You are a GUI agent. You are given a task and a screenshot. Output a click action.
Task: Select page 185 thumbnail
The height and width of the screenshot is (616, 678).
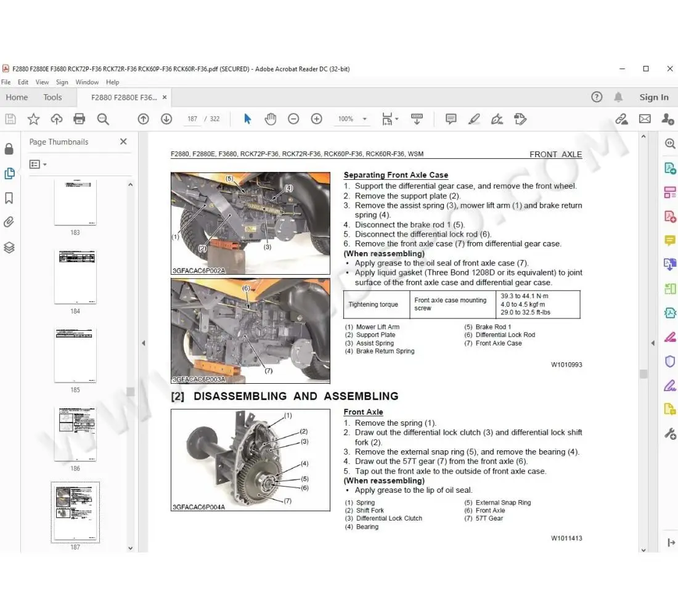coord(75,355)
